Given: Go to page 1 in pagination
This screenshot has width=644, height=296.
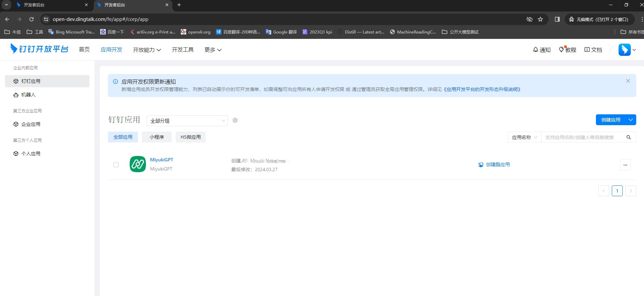Looking at the screenshot, I should (x=617, y=191).
